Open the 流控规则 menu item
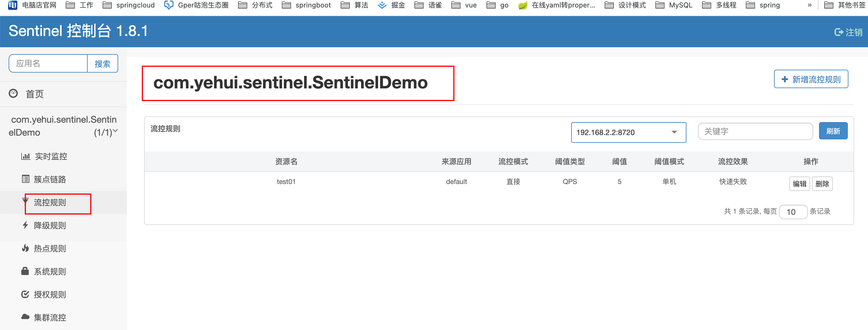Screen dimensions: 868x330 tap(50, 202)
